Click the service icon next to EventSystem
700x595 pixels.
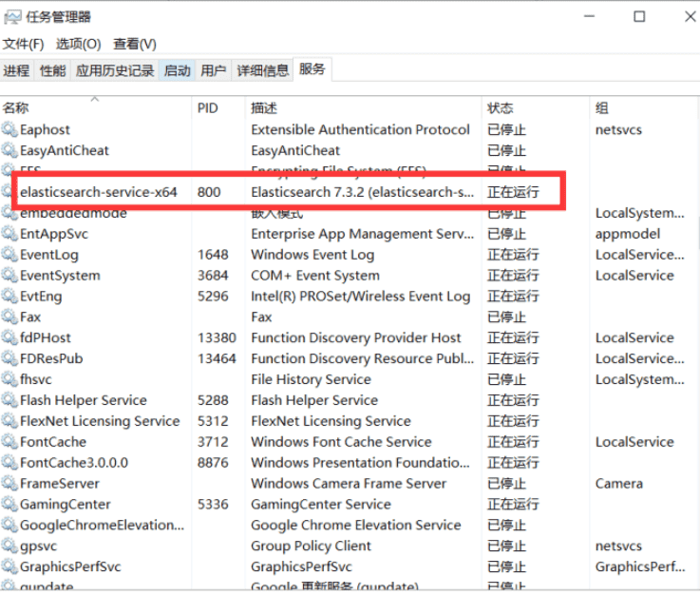(9, 275)
